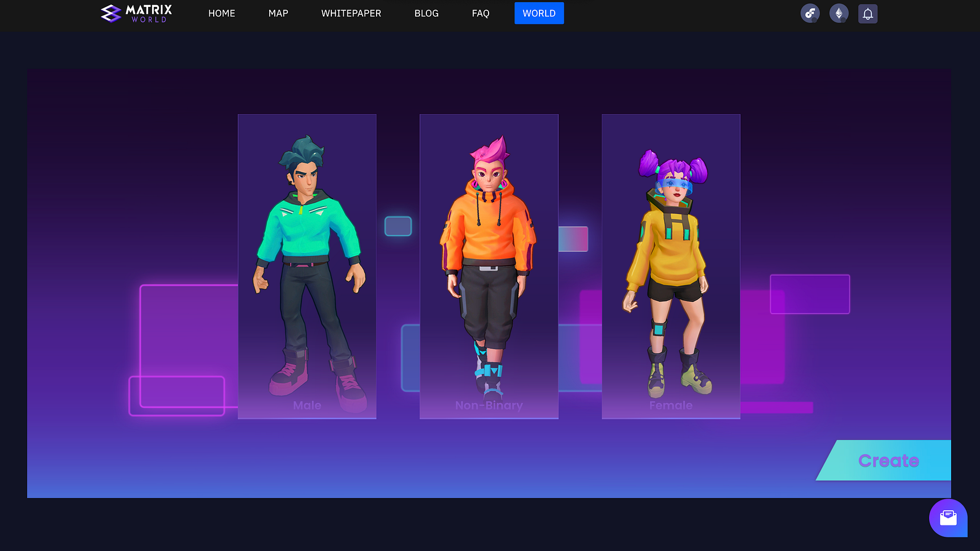Open the notifications bell
This screenshot has width=980, height=551.
(867, 14)
